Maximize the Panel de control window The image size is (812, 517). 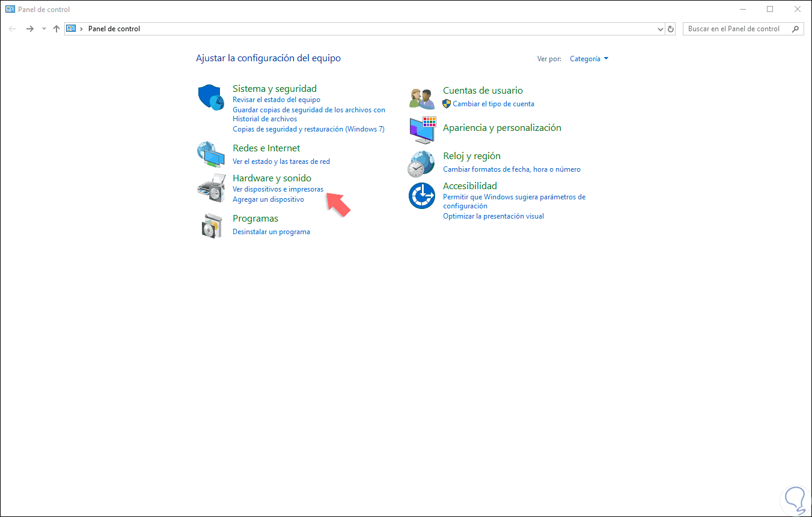pyautogui.click(x=770, y=9)
